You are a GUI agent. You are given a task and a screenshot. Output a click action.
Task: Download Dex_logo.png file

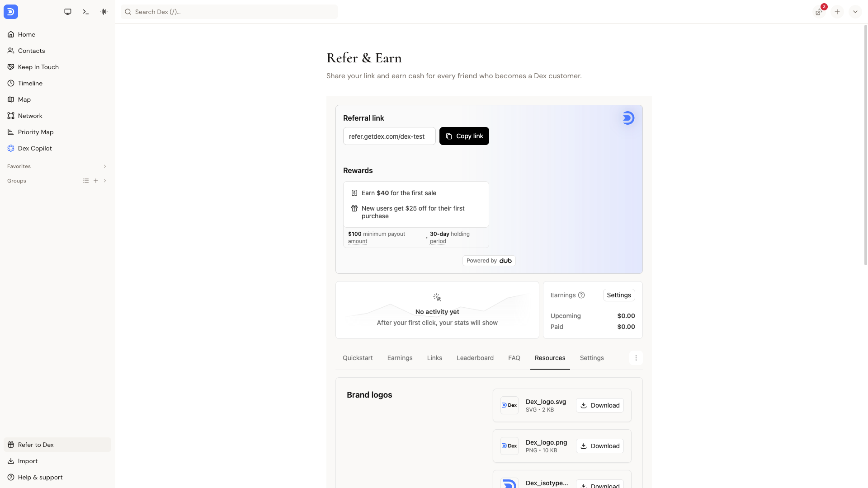(600, 446)
